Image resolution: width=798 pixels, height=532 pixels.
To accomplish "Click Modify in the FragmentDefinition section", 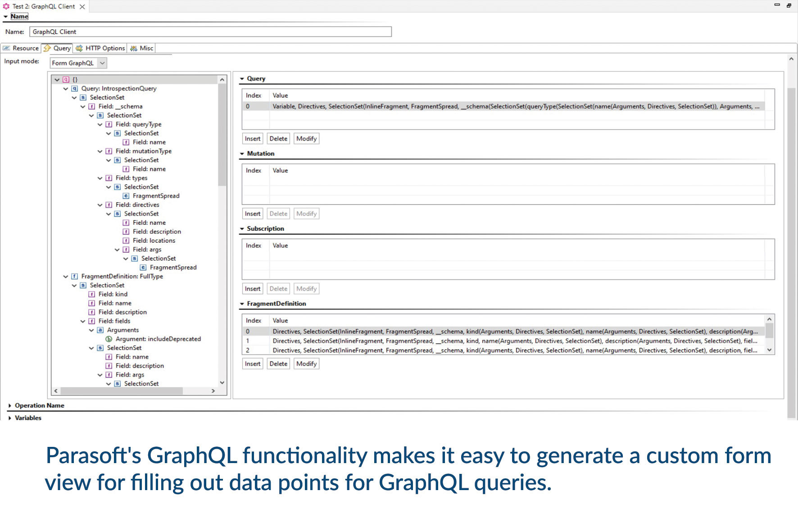I will pos(307,364).
